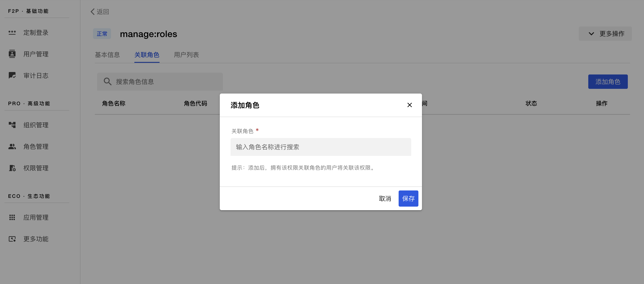Click the PRO · 高级功能 section heading
Viewport: 644px width, 284px height.
point(29,103)
